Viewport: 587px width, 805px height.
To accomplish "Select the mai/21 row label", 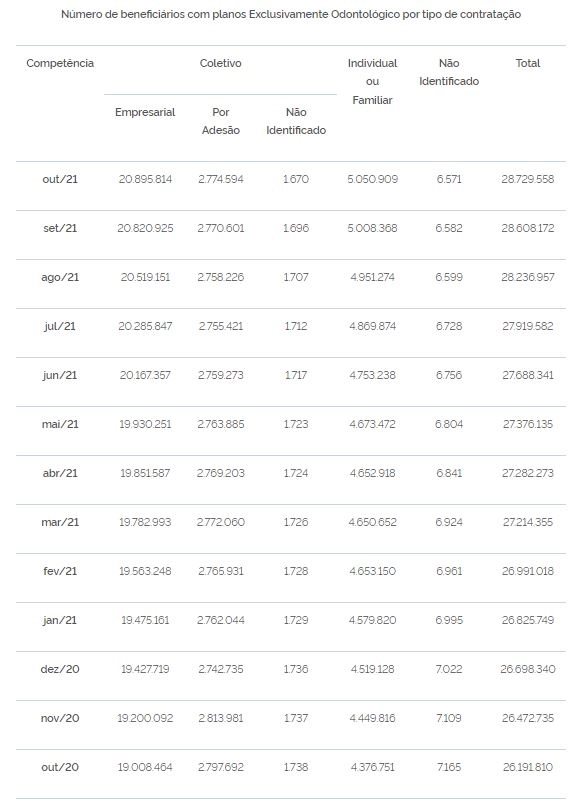I will point(60,424).
